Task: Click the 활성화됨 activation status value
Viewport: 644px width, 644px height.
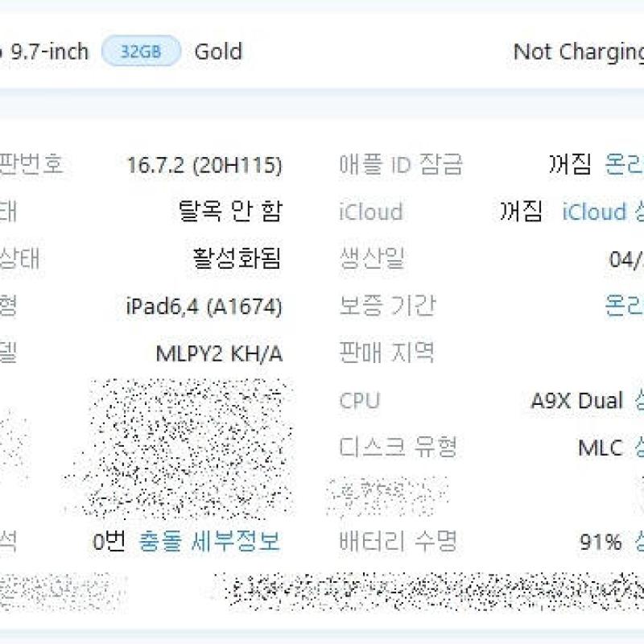Action: tap(237, 259)
